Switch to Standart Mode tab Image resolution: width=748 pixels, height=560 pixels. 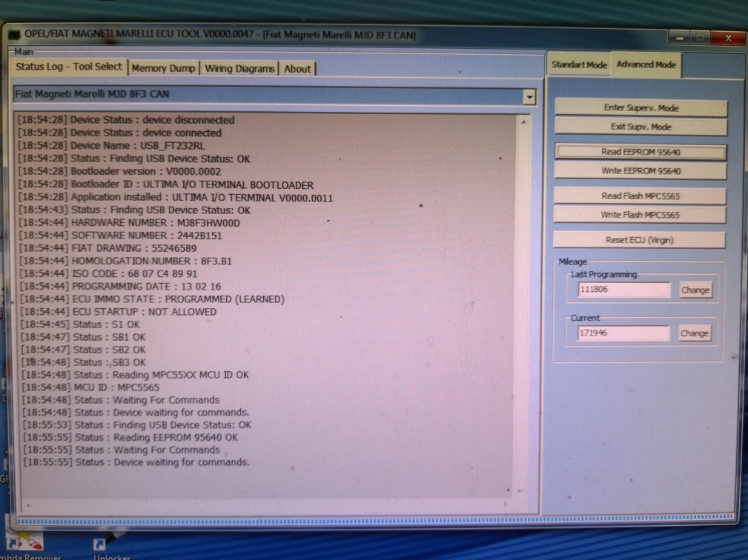(x=579, y=65)
